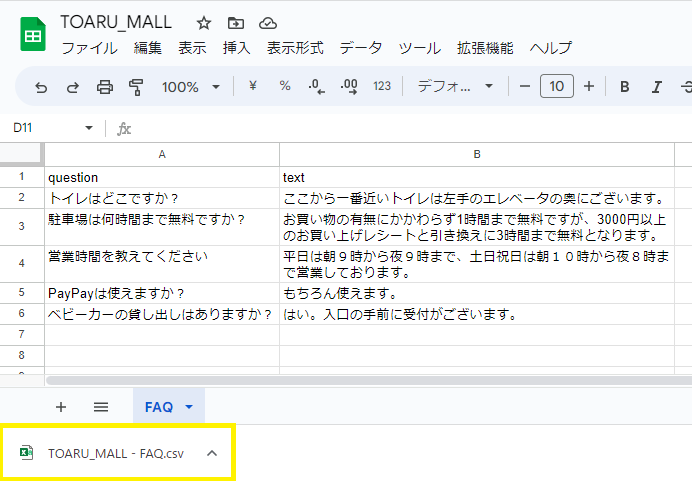Check the cloud save status icon
The height and width of the screenshot is (481, 692).
[267, 23]
